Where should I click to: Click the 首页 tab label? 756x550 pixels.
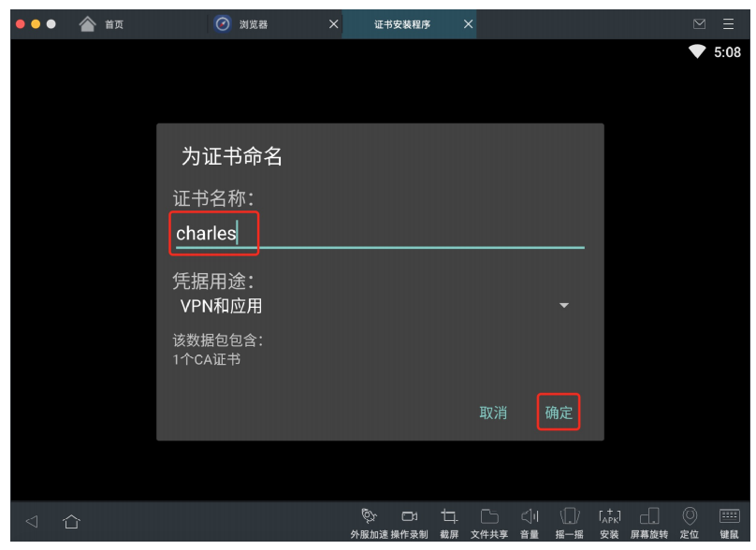point(114,24)
